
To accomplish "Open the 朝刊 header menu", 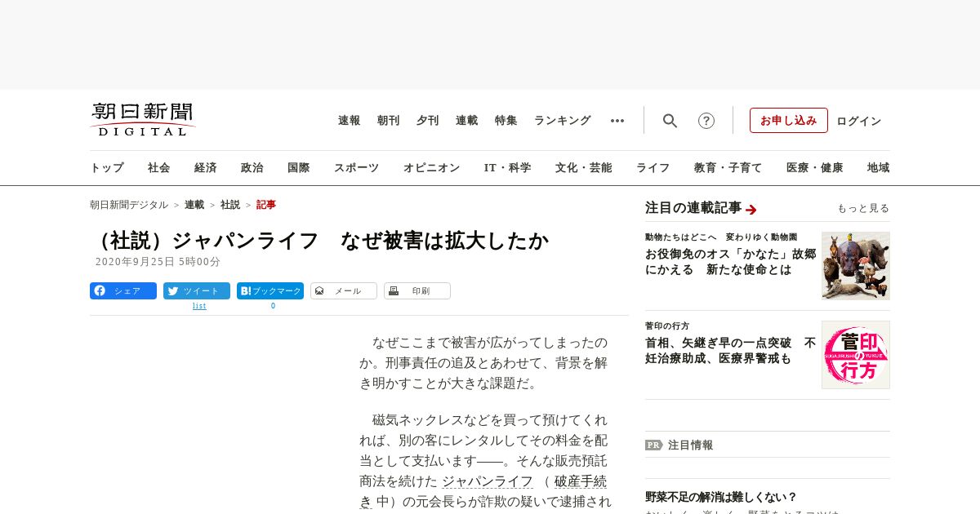I will tap(389, 121).
